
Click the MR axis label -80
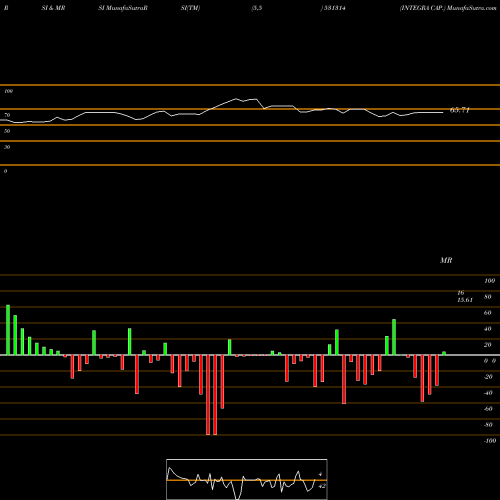(488, 425)
